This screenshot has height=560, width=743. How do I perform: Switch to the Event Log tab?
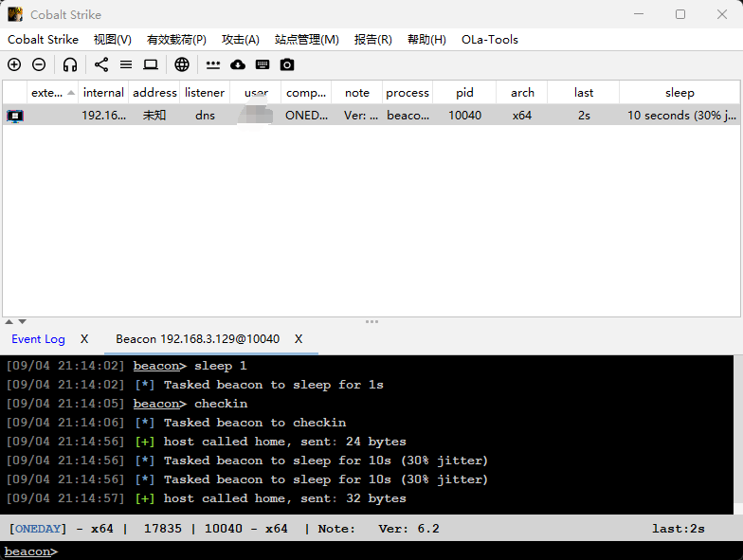[x=38, y=339]
